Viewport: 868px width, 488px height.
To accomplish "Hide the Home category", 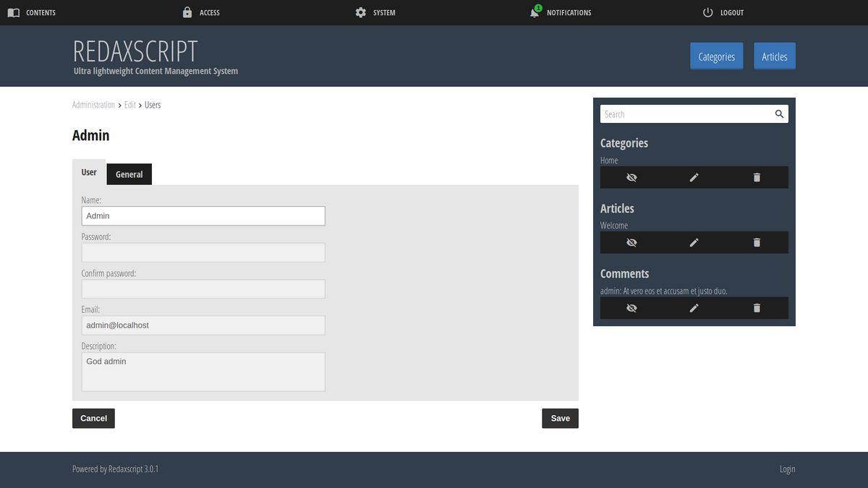I will 631,178.
